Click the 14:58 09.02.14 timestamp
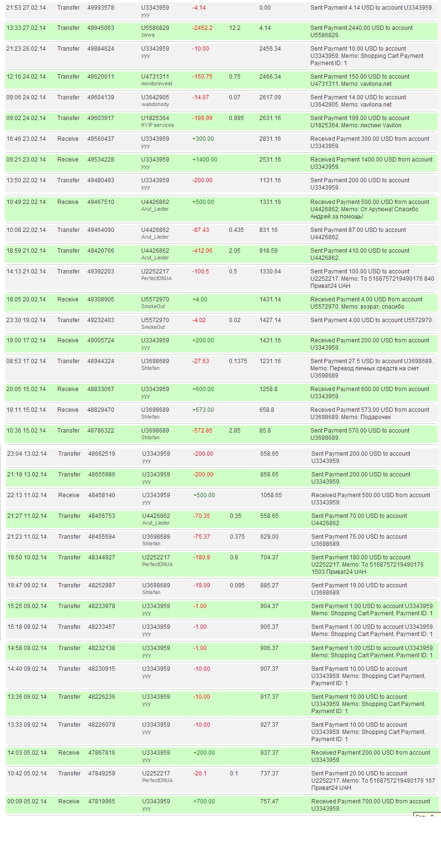The height and width of the screenshot is (868, 441). pyautogui.click(x=27, y=648)
